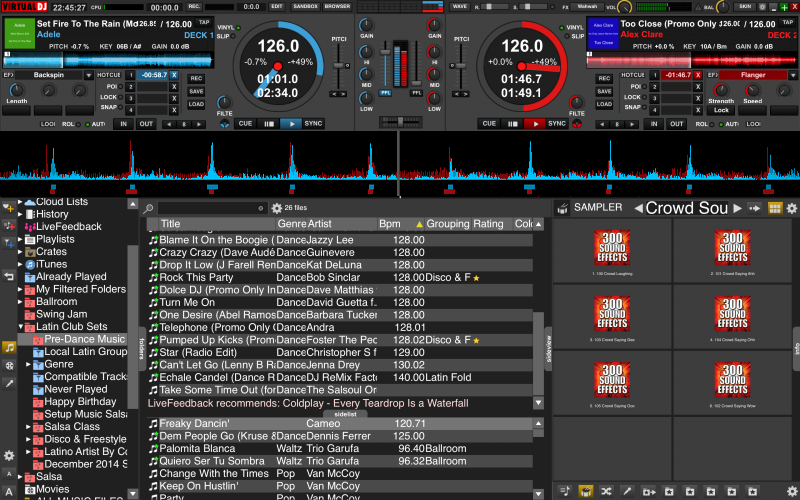The height and width of the screenshot is (500, 800).
Task: Expand the Playlists folder
Action: [x=20, y=239]
